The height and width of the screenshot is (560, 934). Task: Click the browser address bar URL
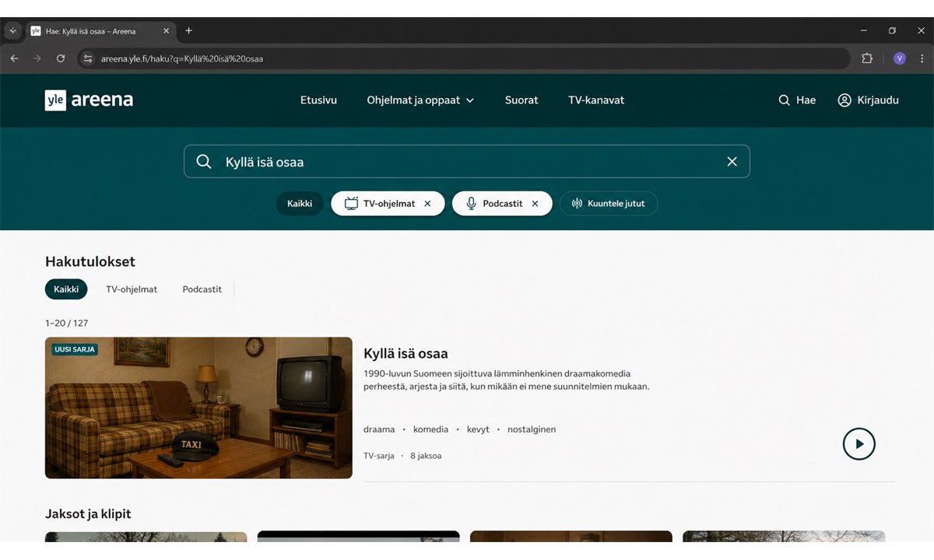point(182,58)
